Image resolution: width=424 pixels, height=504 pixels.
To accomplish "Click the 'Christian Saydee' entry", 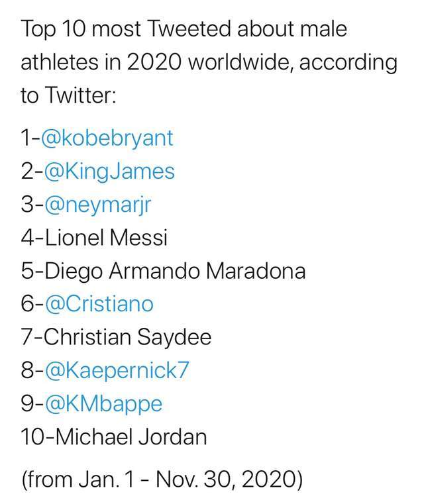I will [117, 338].
